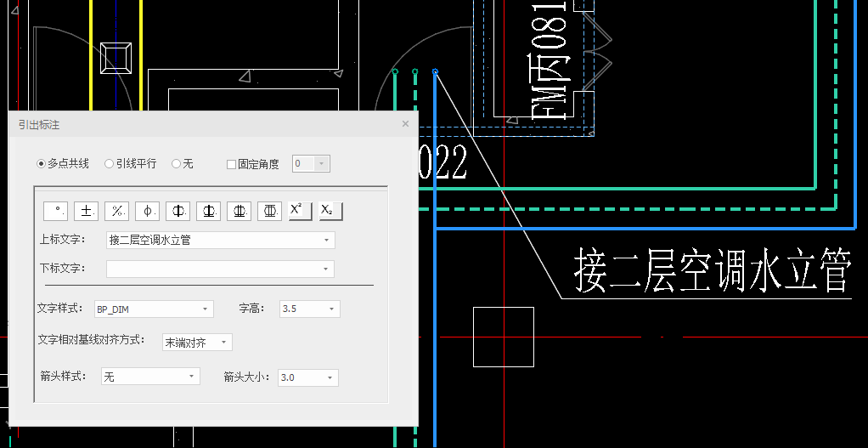Open the 箭头样式 dropdown
Image resolution: width=868 pixels, height=448 pixels.
click(192, 377)
